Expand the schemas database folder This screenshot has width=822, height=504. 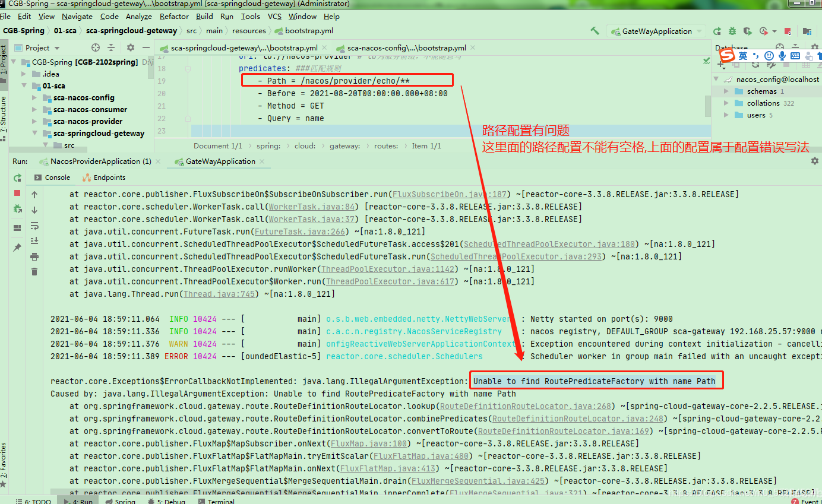(x=726, y=91)
